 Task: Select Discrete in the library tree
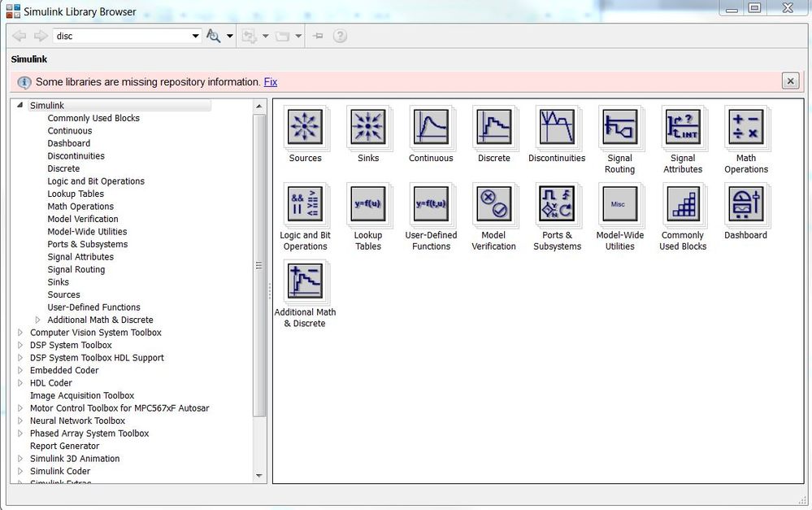63,168
